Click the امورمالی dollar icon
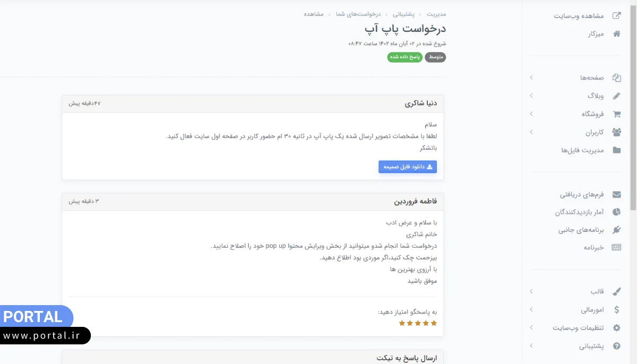Screen dimensions: 637x364 (616, 309)
